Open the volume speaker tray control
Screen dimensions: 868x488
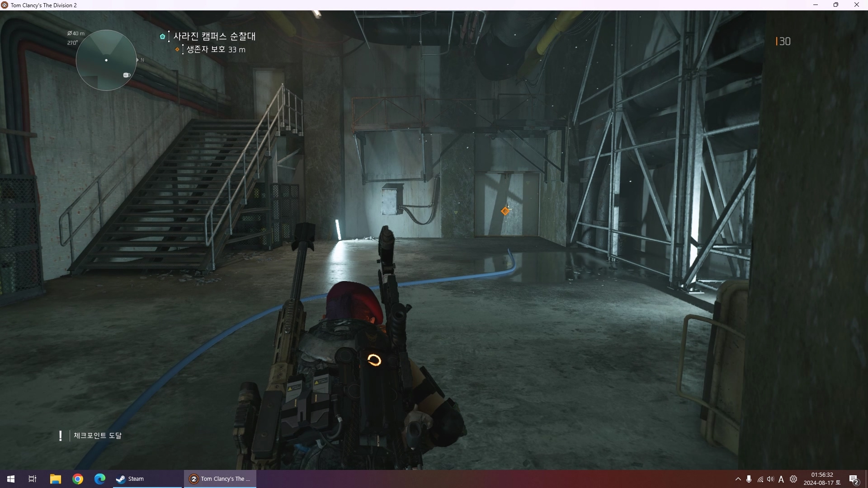pos(770,479)
